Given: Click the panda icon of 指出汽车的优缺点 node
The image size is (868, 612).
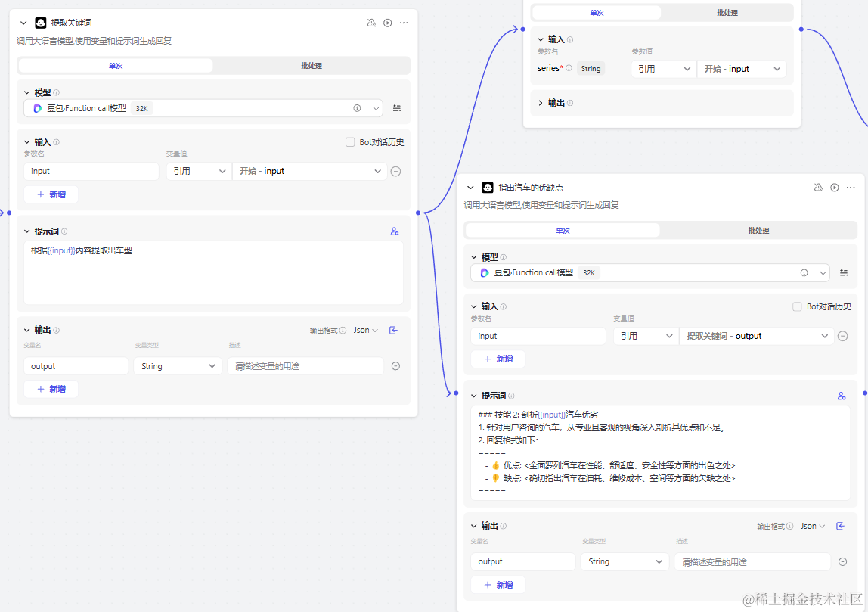Looking at the screenshot, I should (488, 187).
